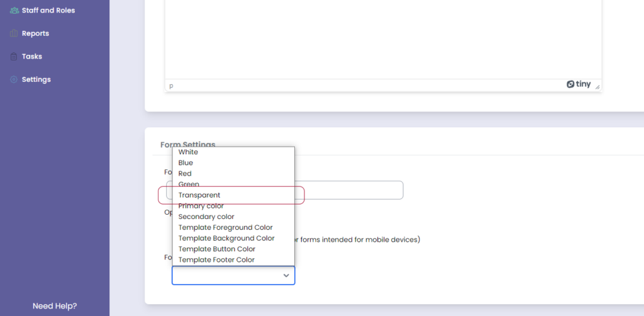Click the editor resize handle corner

597,87
